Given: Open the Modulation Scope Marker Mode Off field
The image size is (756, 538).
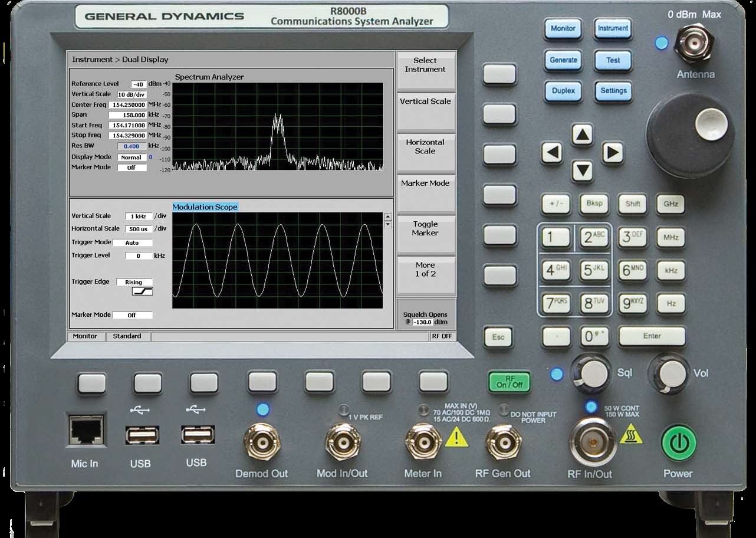Looking at the screenshot, I should click(x=132, y=315).
